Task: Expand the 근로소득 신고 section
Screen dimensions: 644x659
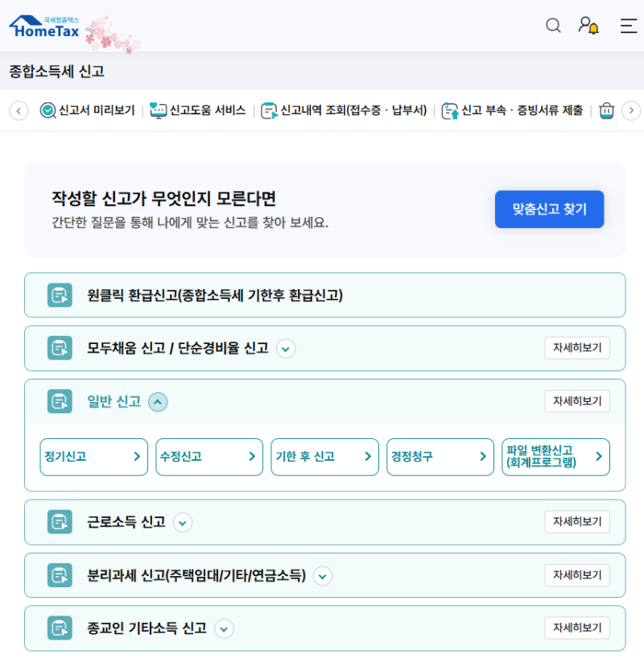Action: click(183, 522)
